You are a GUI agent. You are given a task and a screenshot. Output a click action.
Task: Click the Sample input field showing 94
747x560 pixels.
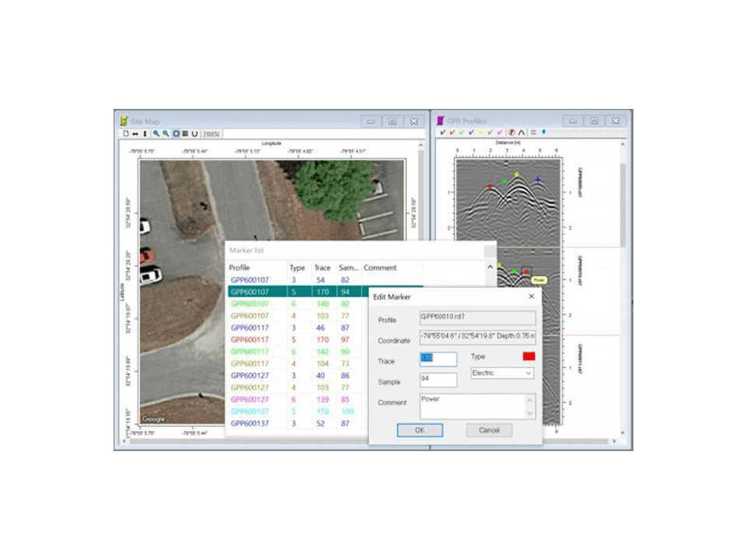[x=438, y=380]
